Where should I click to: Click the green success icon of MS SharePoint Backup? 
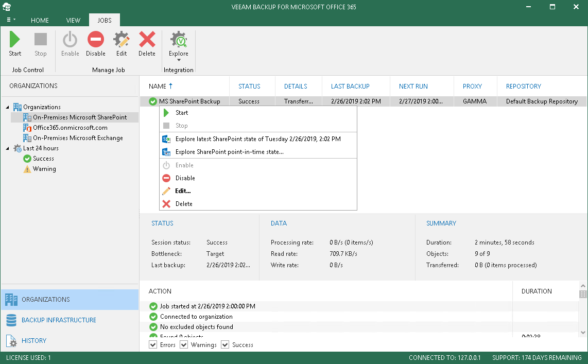pyautogui.click(x=152, y=101)
